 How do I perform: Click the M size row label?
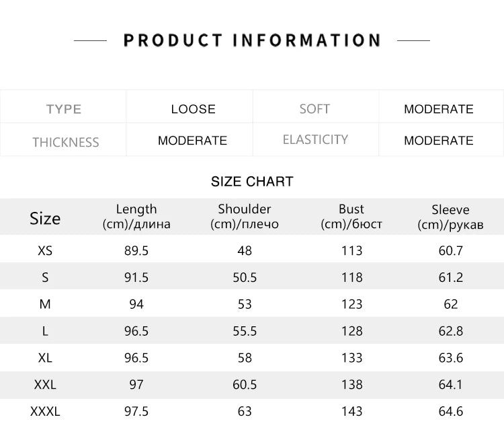coord(45,304)
